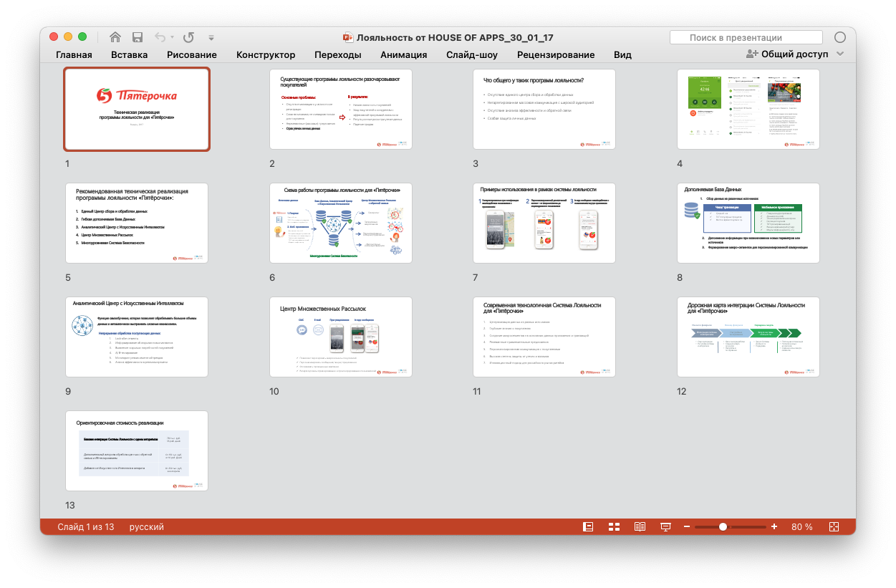This screenshot has height=588, width=896.
Task: Click the PowerPoint document icon in title
Action: pyautogui.click(x=348, y=37)
